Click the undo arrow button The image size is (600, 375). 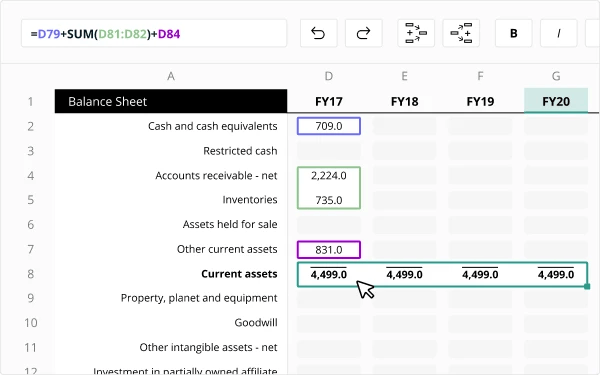[318, 33]
